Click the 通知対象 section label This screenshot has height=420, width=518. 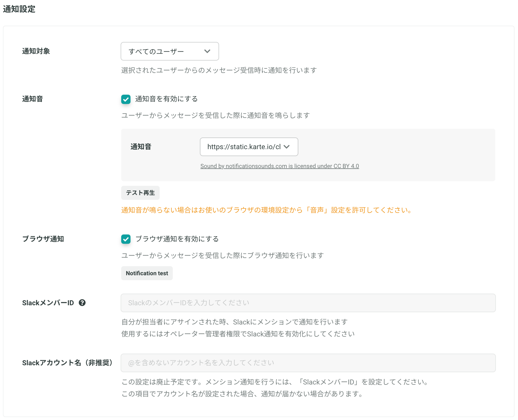click(36, 51)
